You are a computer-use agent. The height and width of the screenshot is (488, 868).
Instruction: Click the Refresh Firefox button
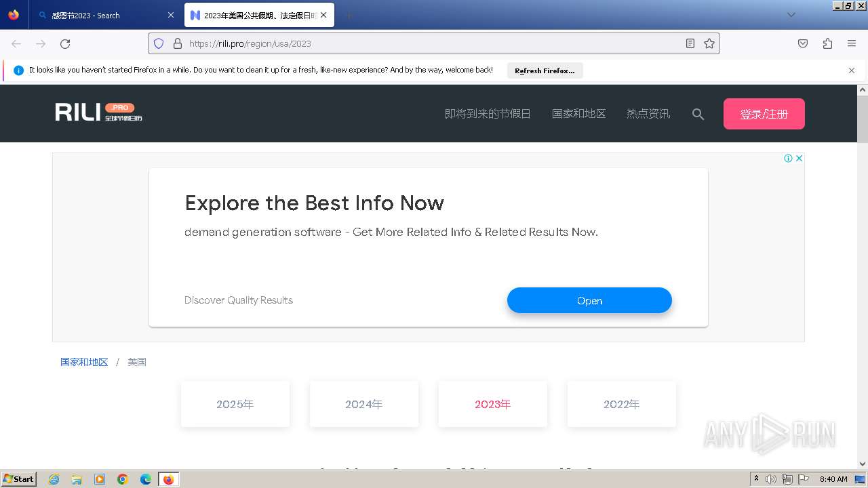(x=545, y=70)
